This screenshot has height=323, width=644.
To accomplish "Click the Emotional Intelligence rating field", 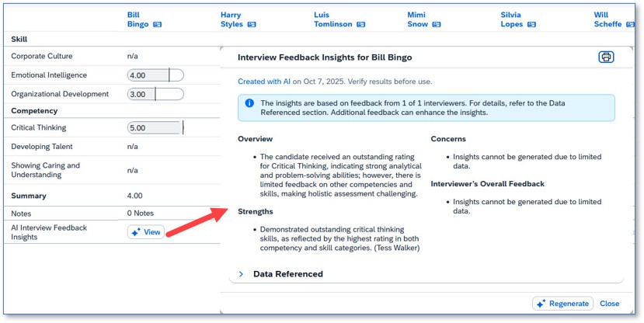I will (155, 75).
